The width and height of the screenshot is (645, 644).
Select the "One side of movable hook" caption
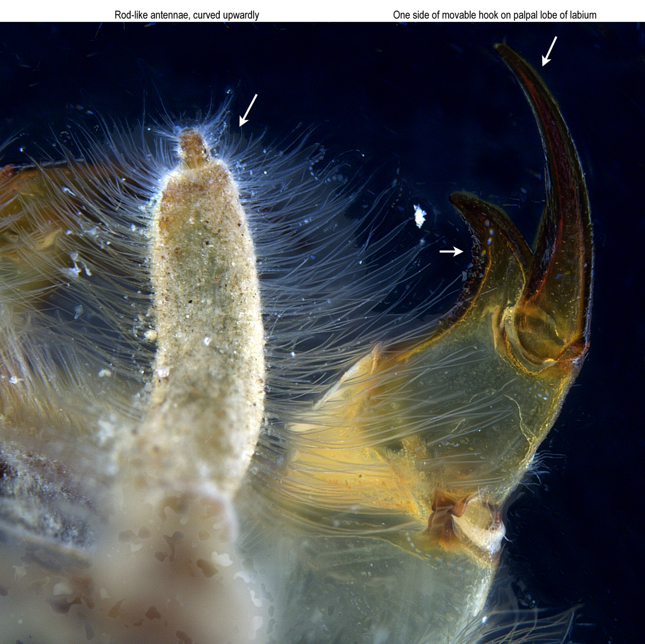tap(494, 15)
